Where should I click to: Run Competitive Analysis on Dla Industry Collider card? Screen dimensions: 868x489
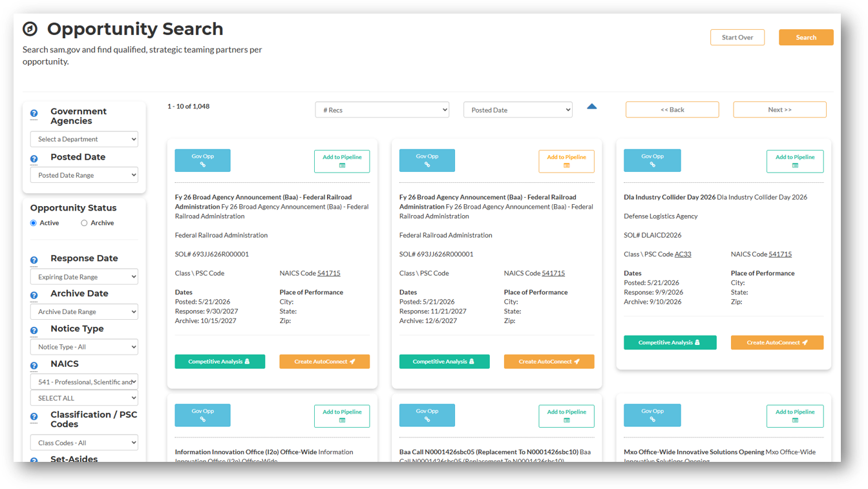(x=670, y=342)
